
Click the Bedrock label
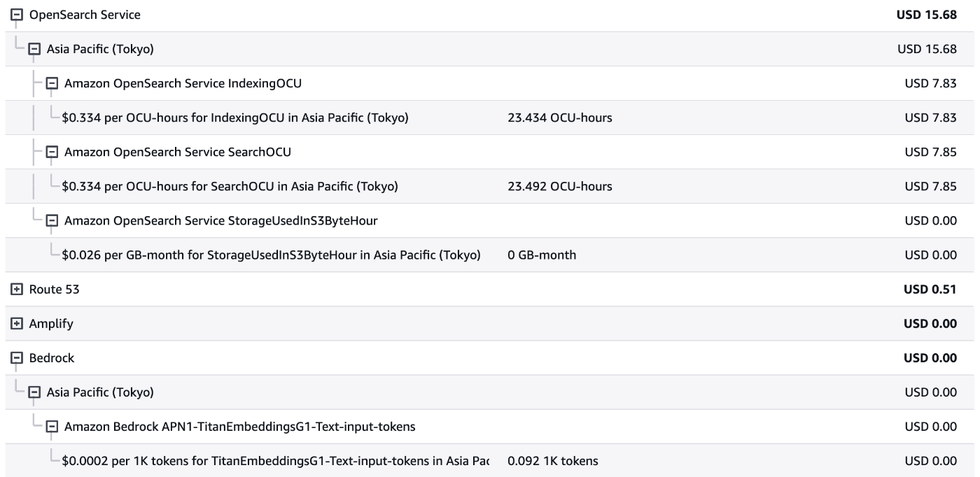pyautogui.click(x=51, y=357)
